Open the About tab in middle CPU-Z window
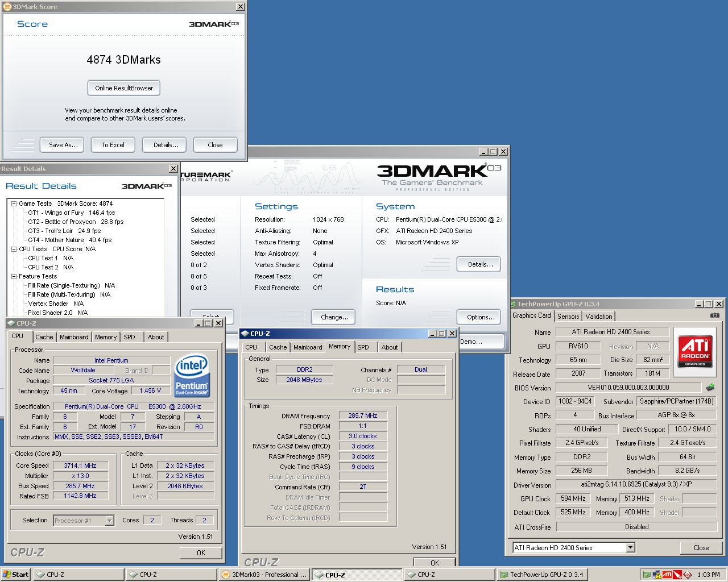 click(x=390, y=347)
